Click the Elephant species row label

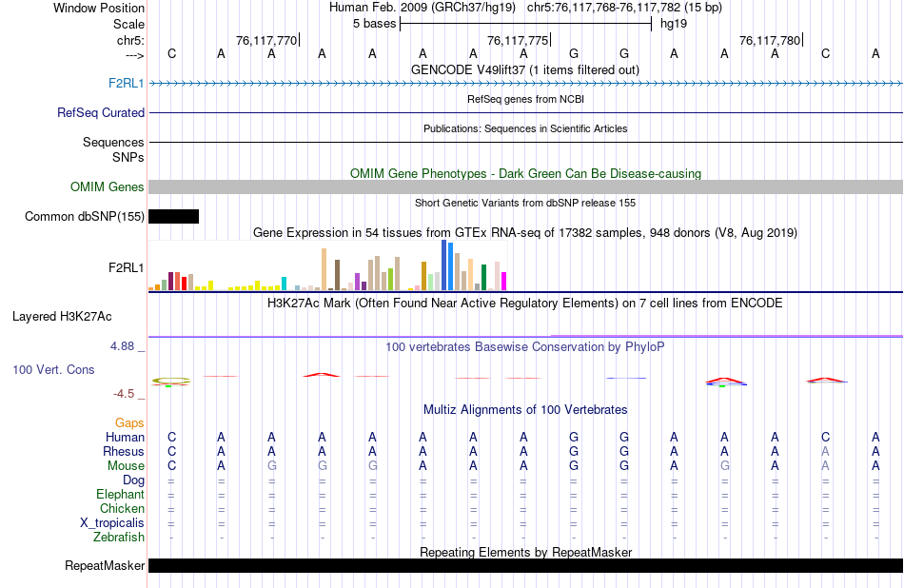point(120,494)
